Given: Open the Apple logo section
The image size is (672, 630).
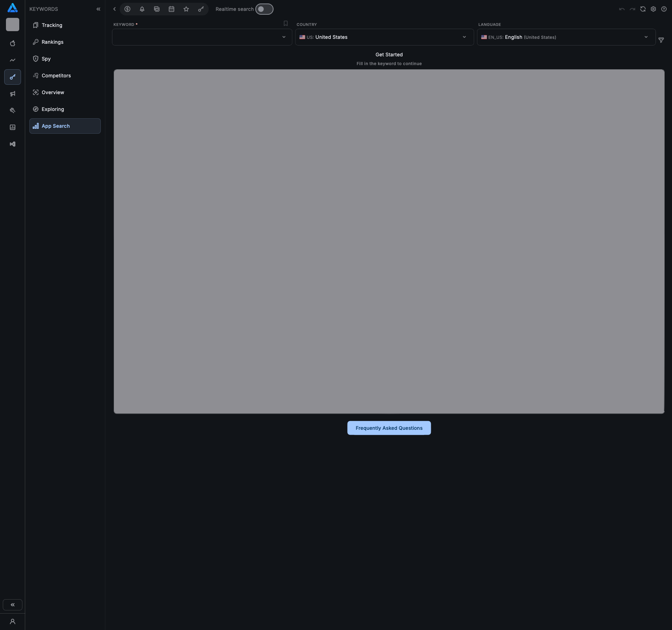Looking at the screenshot, I should pos(13,43).
